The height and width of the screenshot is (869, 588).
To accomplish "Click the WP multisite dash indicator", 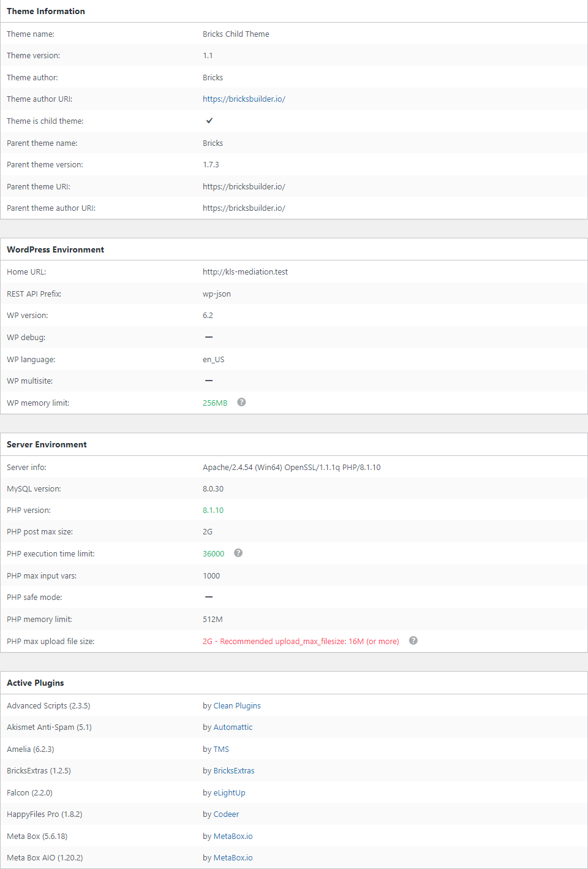I will [x=209, y=381].
